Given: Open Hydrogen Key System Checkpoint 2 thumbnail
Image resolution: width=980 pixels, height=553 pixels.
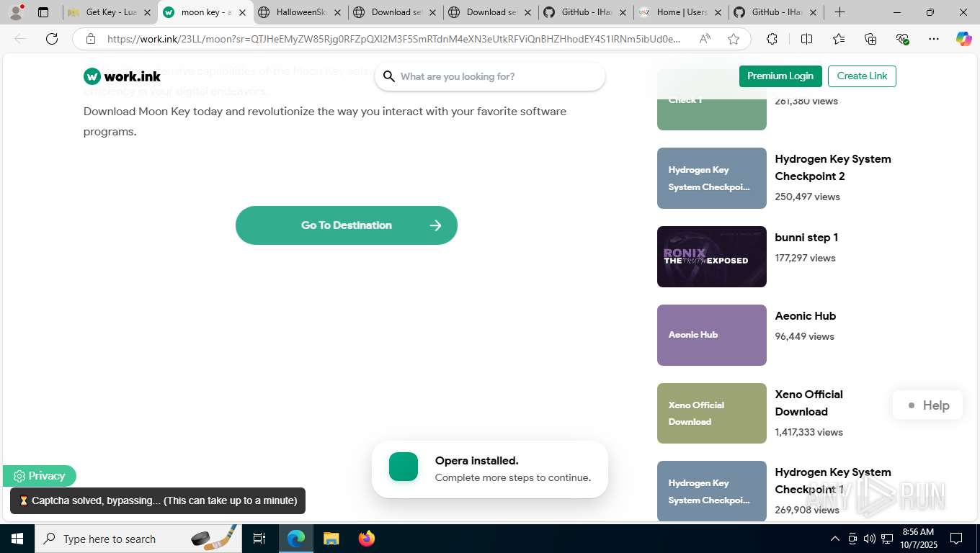Looking at the screenshot, I should pyautogui.click(x=712, y=179).
